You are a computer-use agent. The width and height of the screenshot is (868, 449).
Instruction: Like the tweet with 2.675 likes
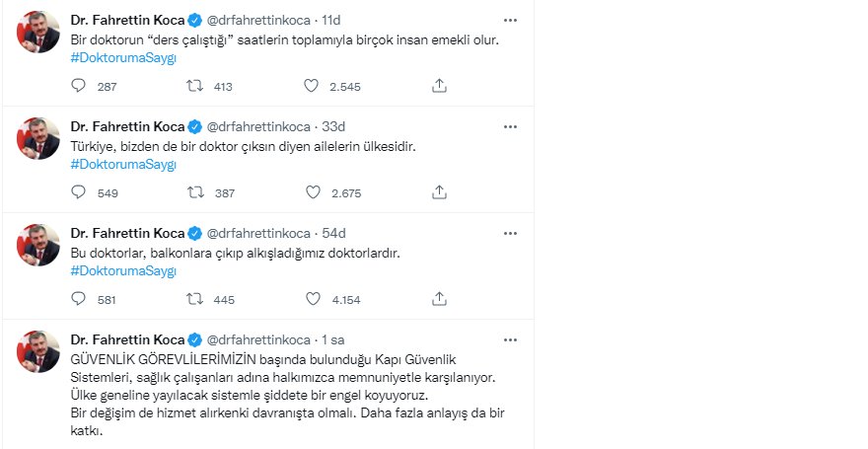tap(311, 192)
